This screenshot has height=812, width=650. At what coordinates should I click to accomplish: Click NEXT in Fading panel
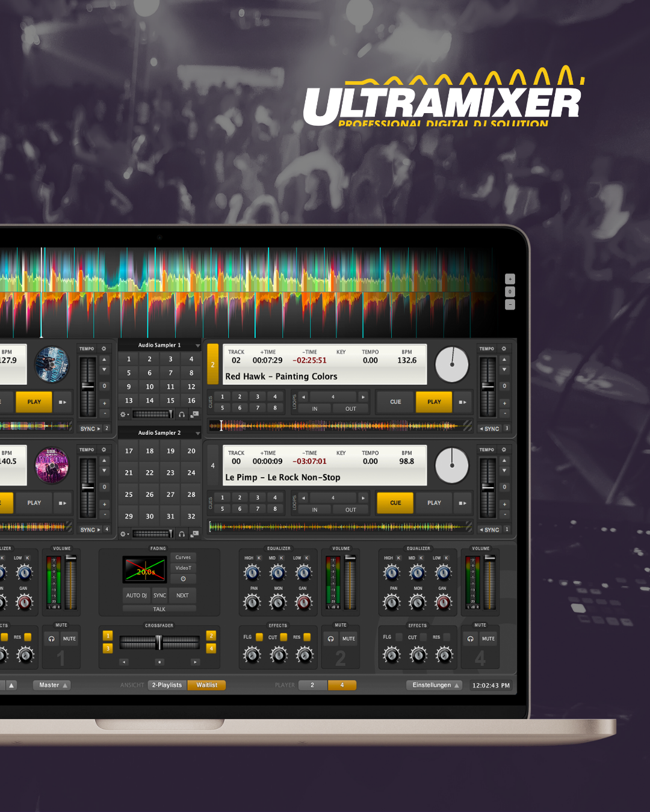click(x=182, y=595)
